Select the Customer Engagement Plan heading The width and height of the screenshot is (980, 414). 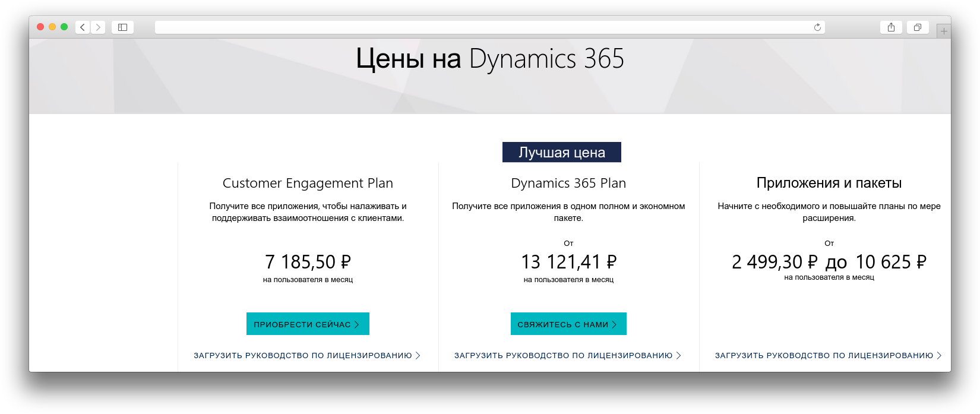coord(308,183)
